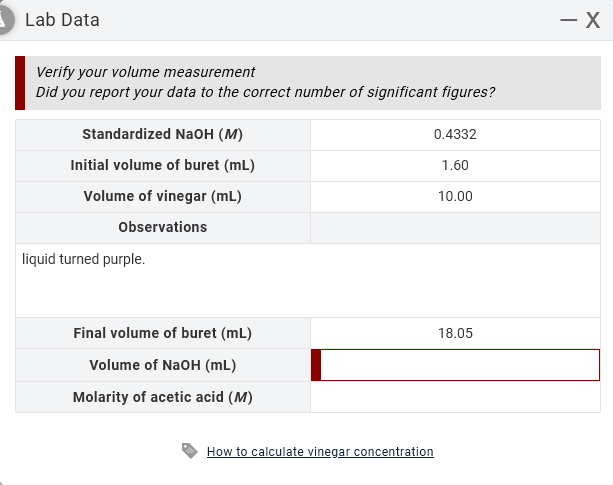The width and height of the screenshot is (613, 485).
Task: Close the Lab Data panel
Action: [x=592, y=20]
